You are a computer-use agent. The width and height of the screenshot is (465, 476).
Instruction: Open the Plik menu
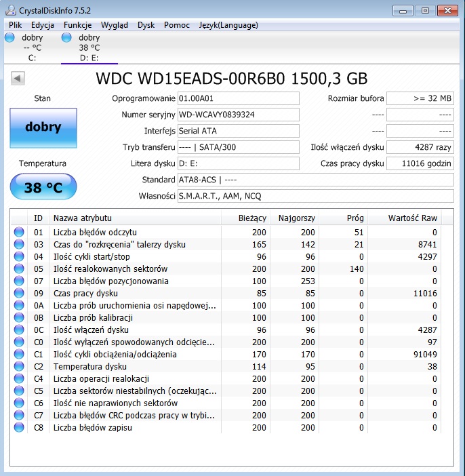click(x=15, y=25)
